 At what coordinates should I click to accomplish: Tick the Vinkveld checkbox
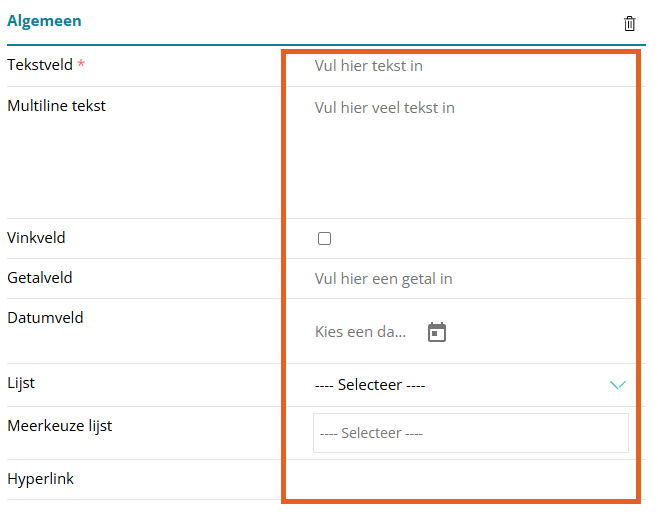tap(324, 239)
